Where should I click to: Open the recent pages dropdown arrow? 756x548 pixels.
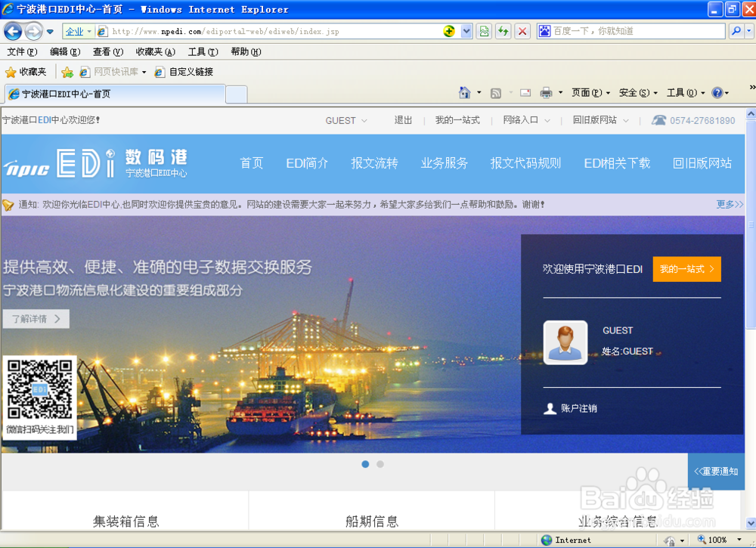click(50, 32)
